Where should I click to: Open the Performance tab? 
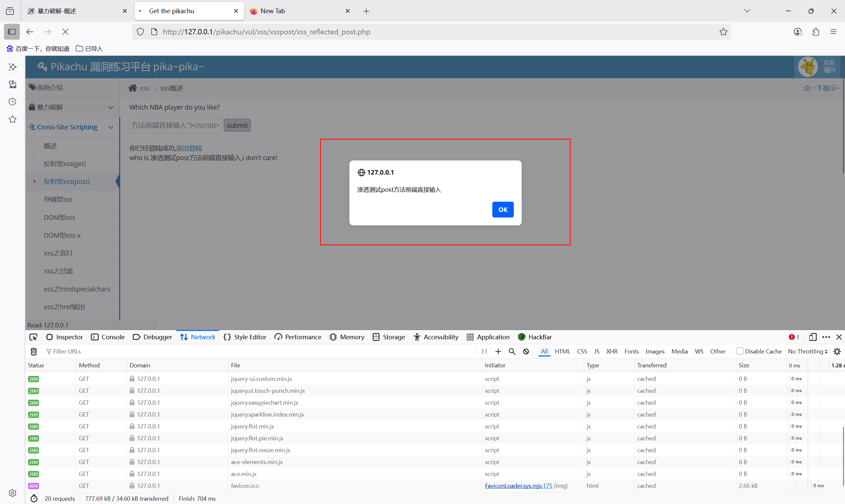pyautogui.click(x=298, y=337)
